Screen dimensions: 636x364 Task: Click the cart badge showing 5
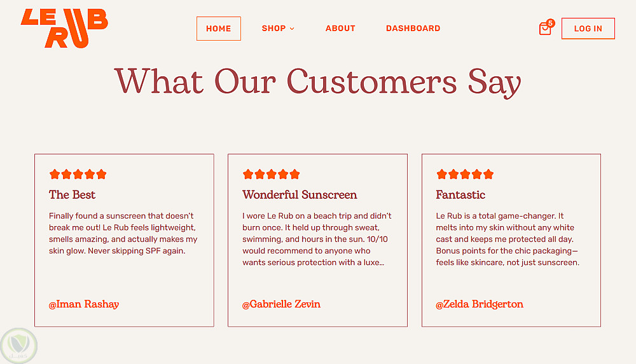coord(550,23)
